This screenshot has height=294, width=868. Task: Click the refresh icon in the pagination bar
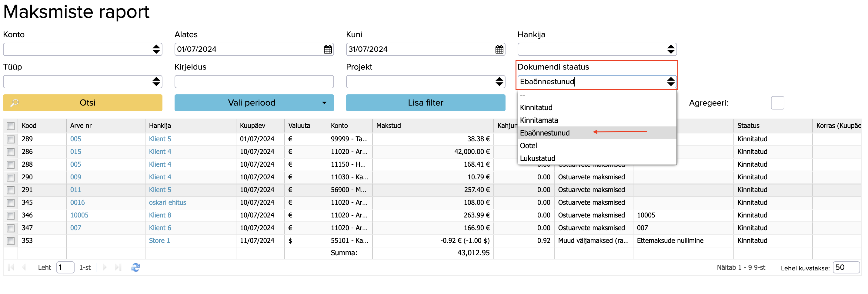(136, 267)
